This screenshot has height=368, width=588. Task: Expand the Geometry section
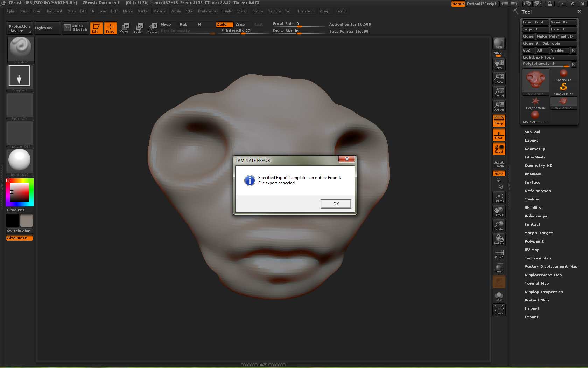(535, 149)
